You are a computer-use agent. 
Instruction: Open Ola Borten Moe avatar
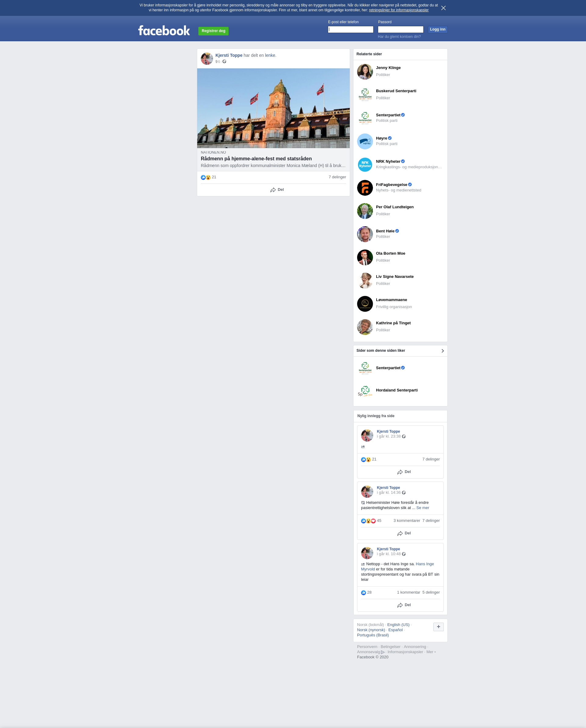365,257
